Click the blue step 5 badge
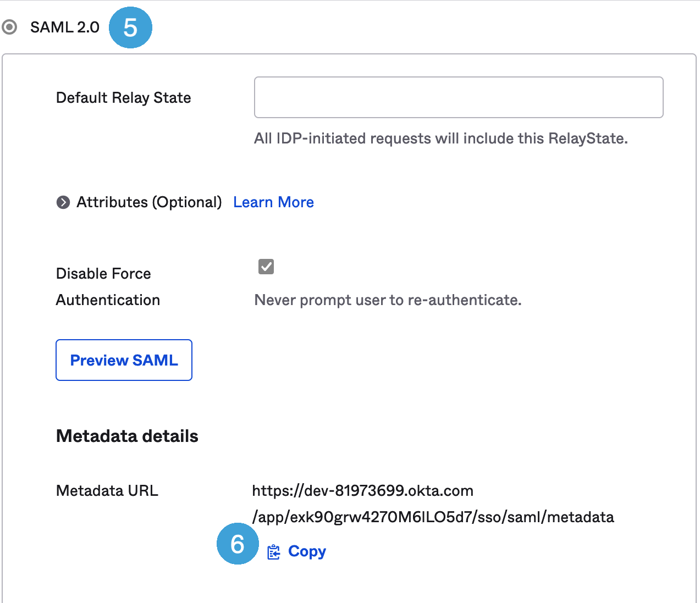The image size is (700, 603). point(130,27)
